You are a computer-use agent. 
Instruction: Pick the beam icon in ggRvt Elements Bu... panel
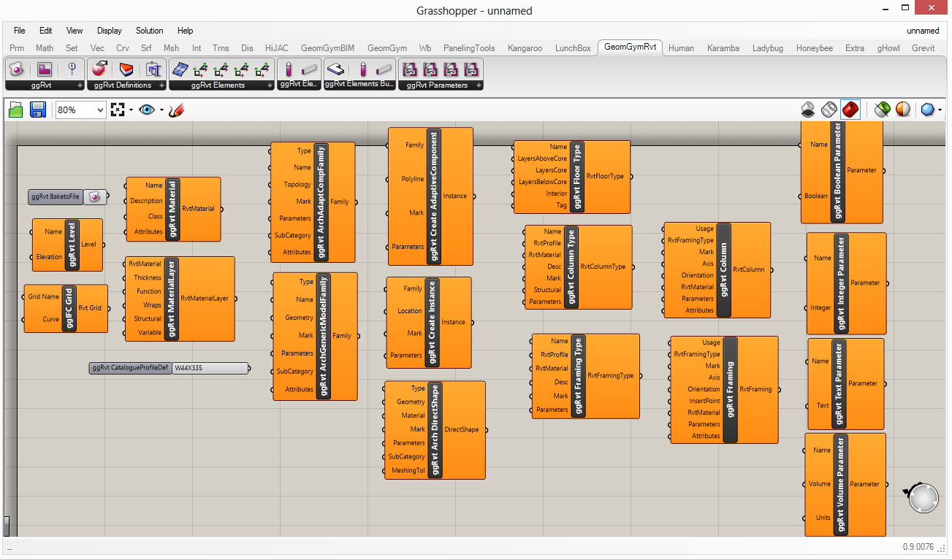click(384, 69)
